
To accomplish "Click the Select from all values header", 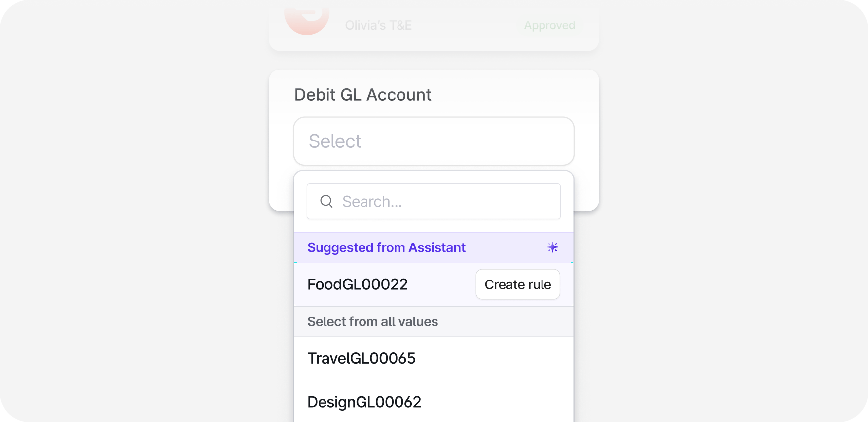I will click(372, 322).
